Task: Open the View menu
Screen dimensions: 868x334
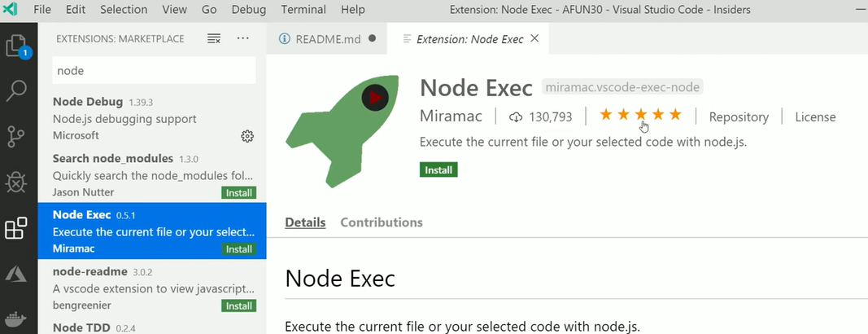Action: pos(174,10)
